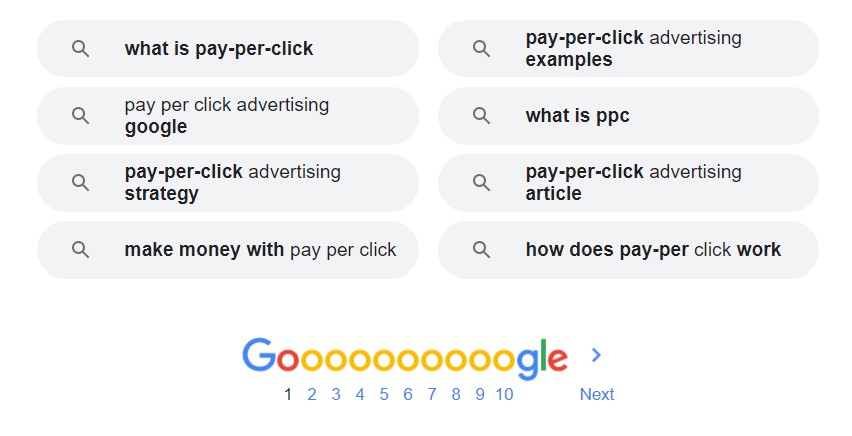Image resolution: width=852 pixels, height=436 pixels.
Task: Click the next-page chevron arrow beside Google logo
Action: click(x=596, y=355)
